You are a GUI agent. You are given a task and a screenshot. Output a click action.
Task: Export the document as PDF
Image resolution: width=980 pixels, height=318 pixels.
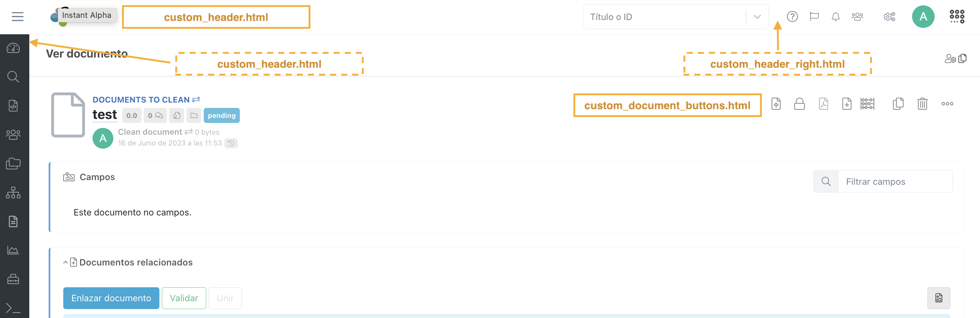(x=823, y=104)
